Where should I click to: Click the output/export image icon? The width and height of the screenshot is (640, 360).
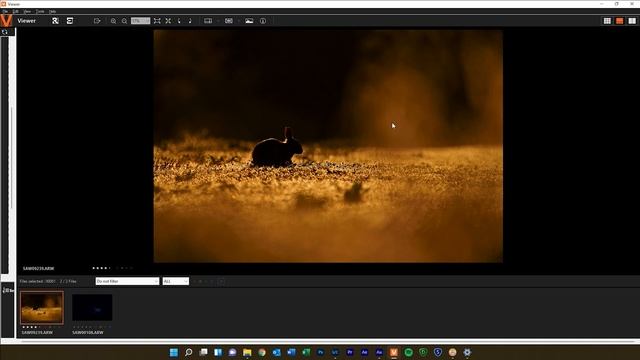tap(97, 21)
